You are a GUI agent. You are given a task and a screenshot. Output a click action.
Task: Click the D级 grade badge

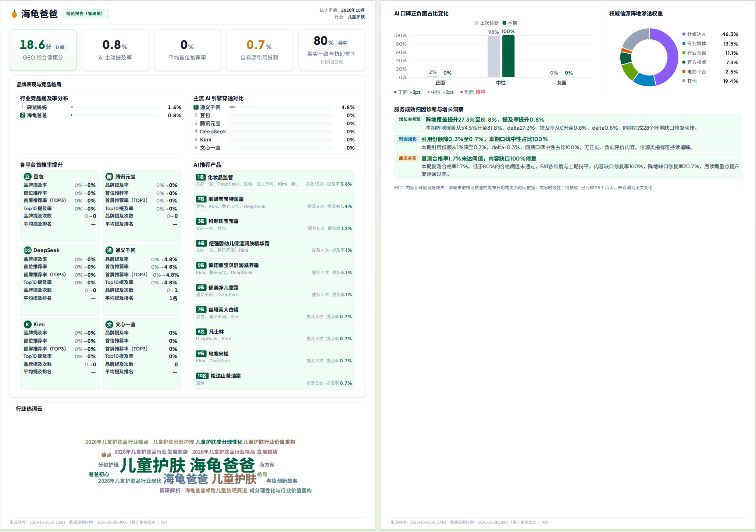tap(60, 47)
